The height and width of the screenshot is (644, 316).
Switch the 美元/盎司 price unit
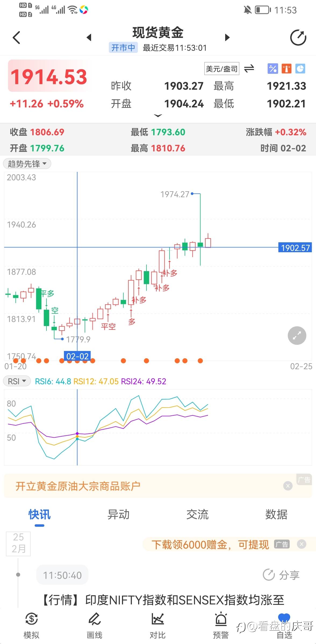click(x=249, y=69)
